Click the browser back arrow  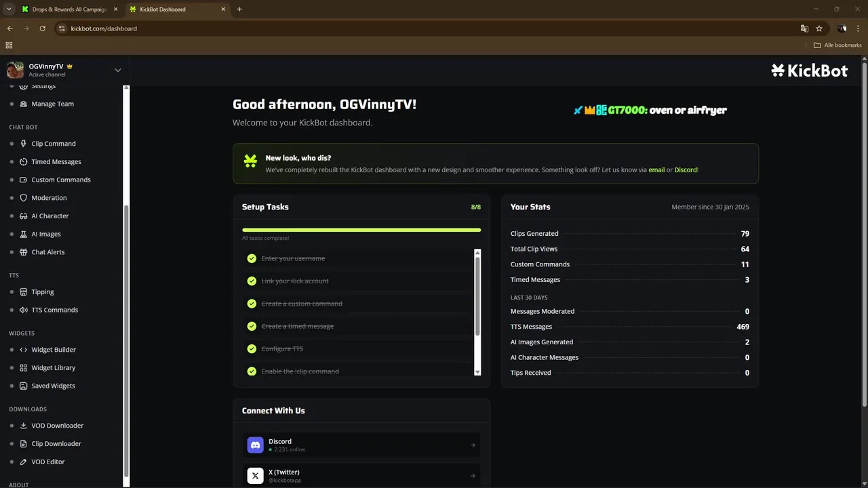tap(9, 28)
